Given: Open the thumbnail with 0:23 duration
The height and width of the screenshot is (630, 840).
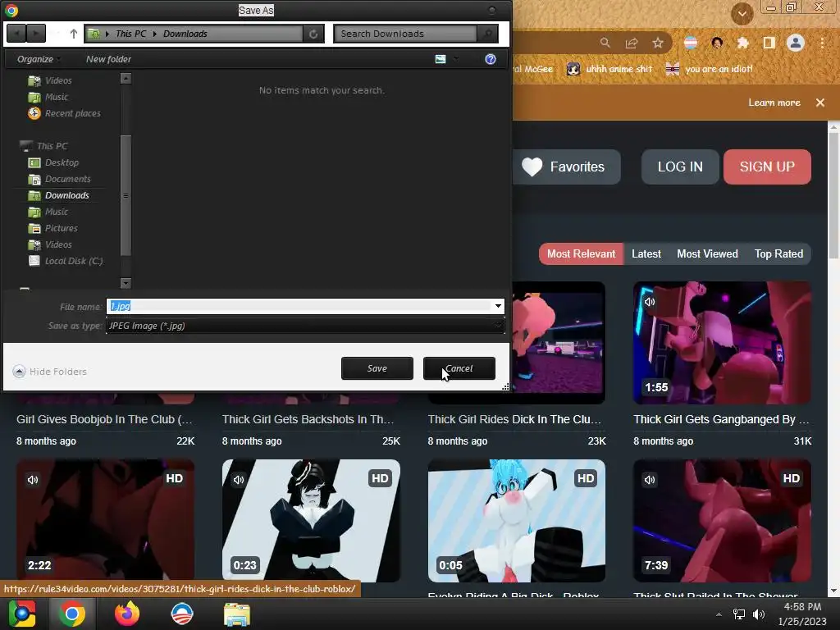Looking at the screenshot, I should tap(311, 521).
